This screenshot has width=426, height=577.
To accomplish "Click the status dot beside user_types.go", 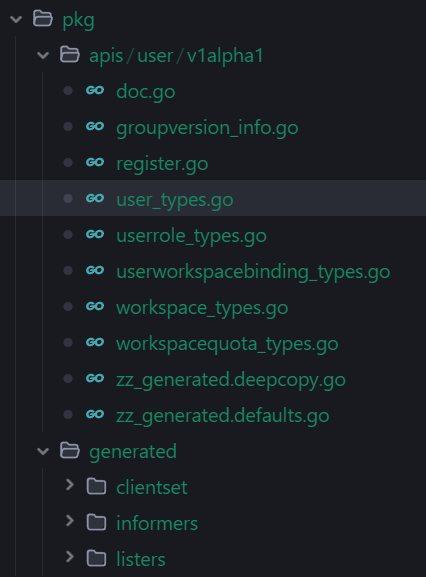I will [68, 198].
